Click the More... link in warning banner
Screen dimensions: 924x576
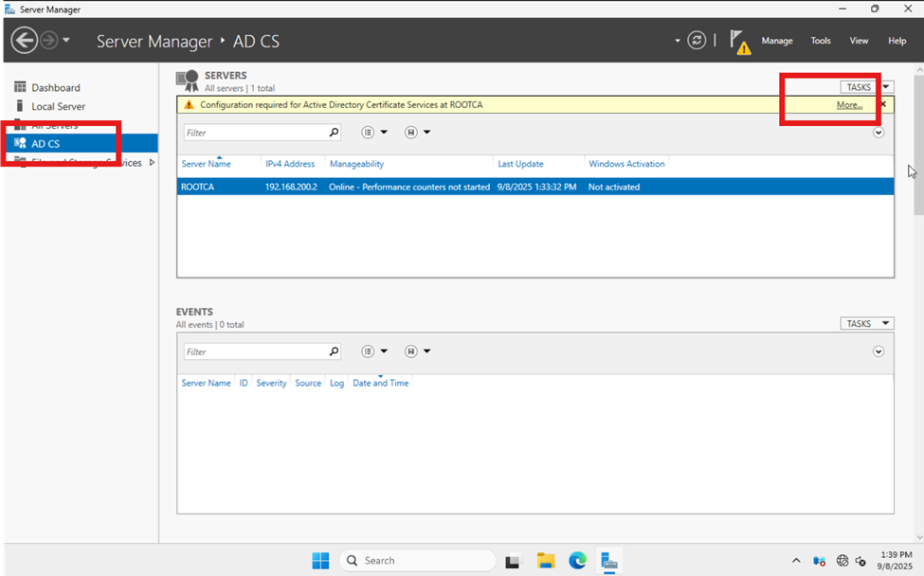click(x=849, y=105)
